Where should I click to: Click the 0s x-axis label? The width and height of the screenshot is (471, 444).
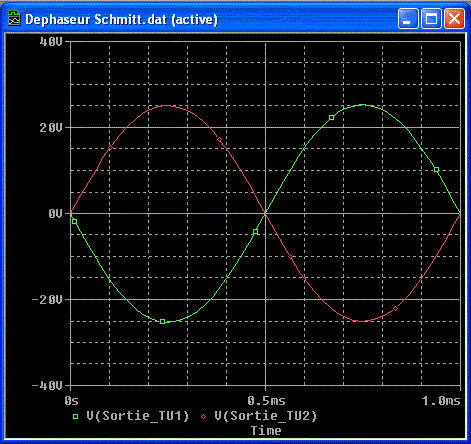tap(71, 401)
